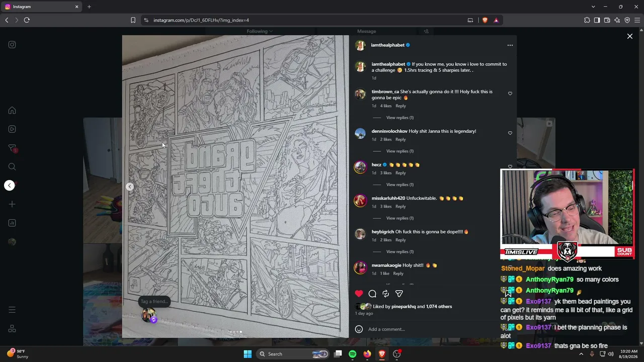View replies under dennisvolochkov's comment
Image resolution: width=644 pixels, height=362 pixels.
pos(400,151)
